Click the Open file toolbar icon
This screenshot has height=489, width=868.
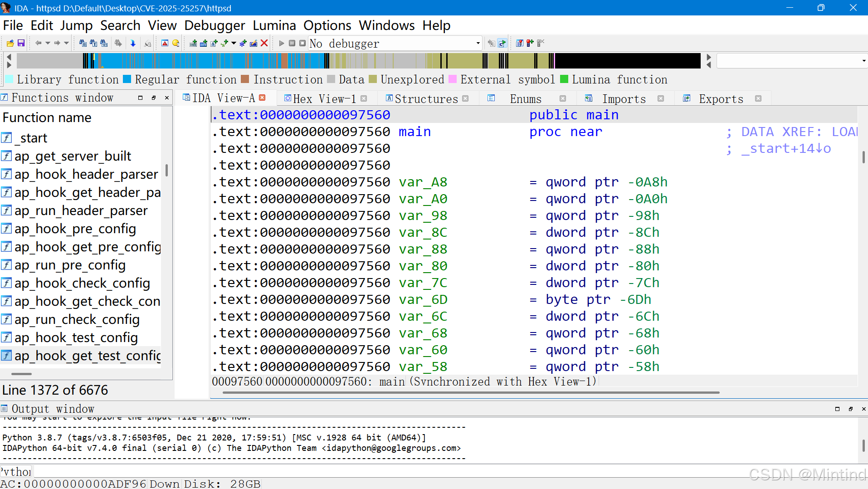click(10, 43)
